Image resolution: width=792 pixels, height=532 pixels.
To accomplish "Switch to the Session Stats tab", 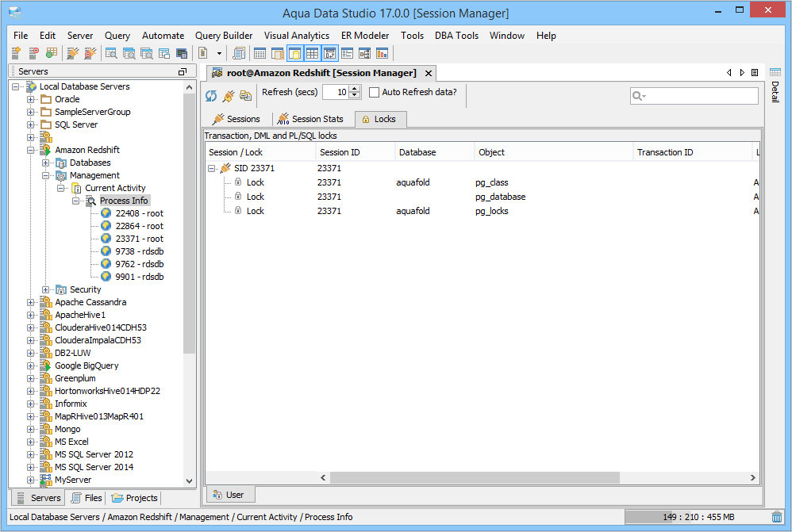I will pyautogui.click(x=310, y=119).
